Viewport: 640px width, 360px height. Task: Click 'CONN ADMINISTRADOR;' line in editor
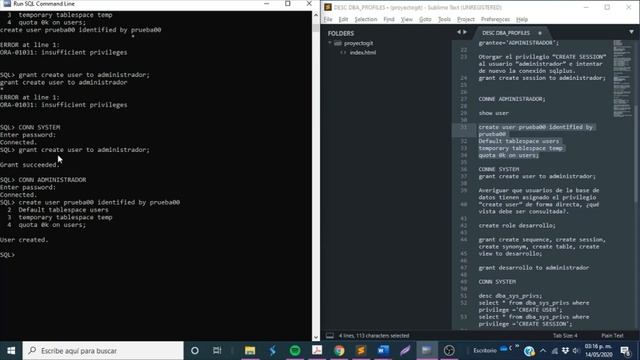tap(512, 99)
